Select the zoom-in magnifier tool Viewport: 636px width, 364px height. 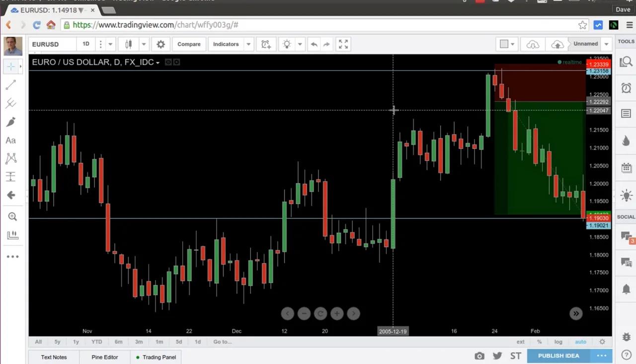click(11, 216)
